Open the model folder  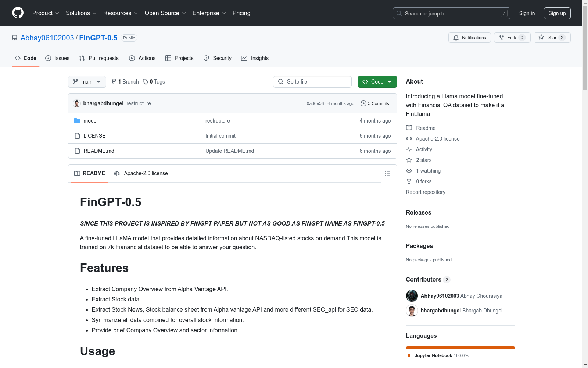tap(90, 121)
